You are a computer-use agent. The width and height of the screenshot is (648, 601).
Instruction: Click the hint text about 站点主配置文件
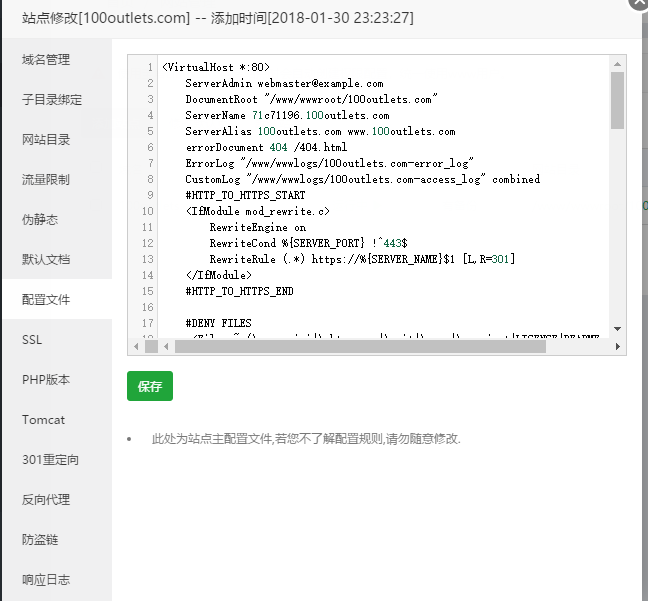[306, 439]
